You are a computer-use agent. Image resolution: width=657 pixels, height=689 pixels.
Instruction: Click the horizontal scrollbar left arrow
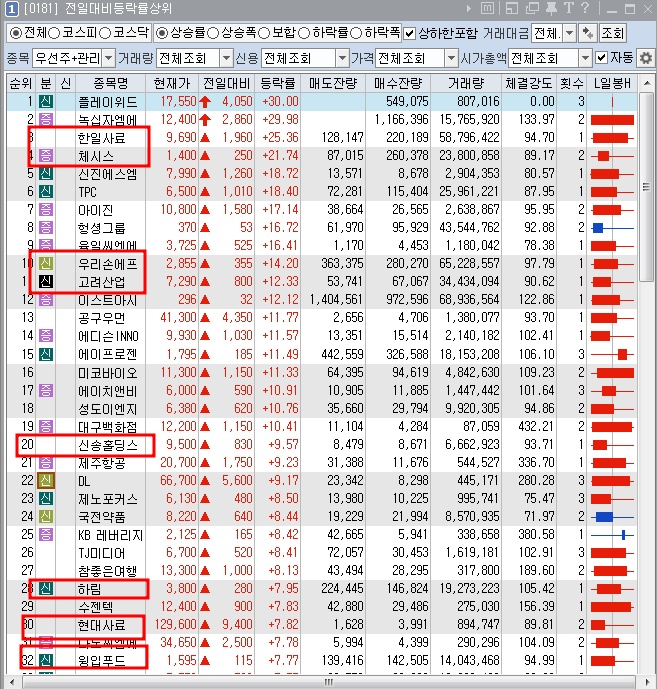pyautogui.click(x=12, y=682)
